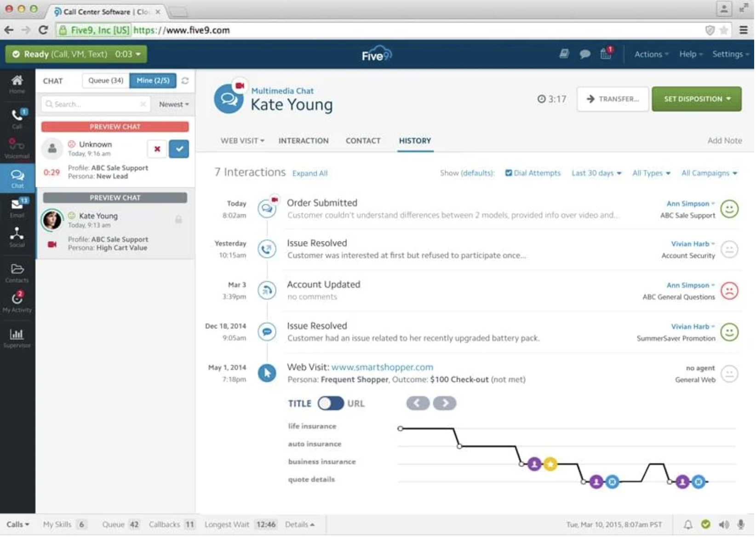Reload the browser page

tap(43, 30)
